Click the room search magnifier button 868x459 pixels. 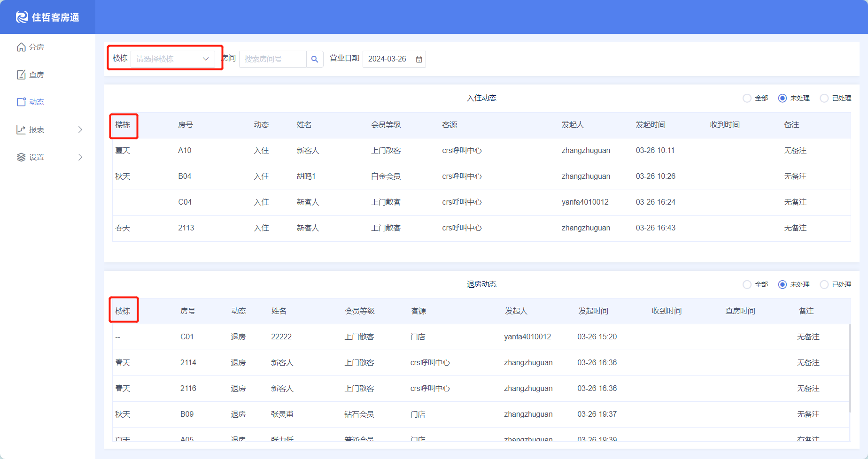[x=315, y=59]
